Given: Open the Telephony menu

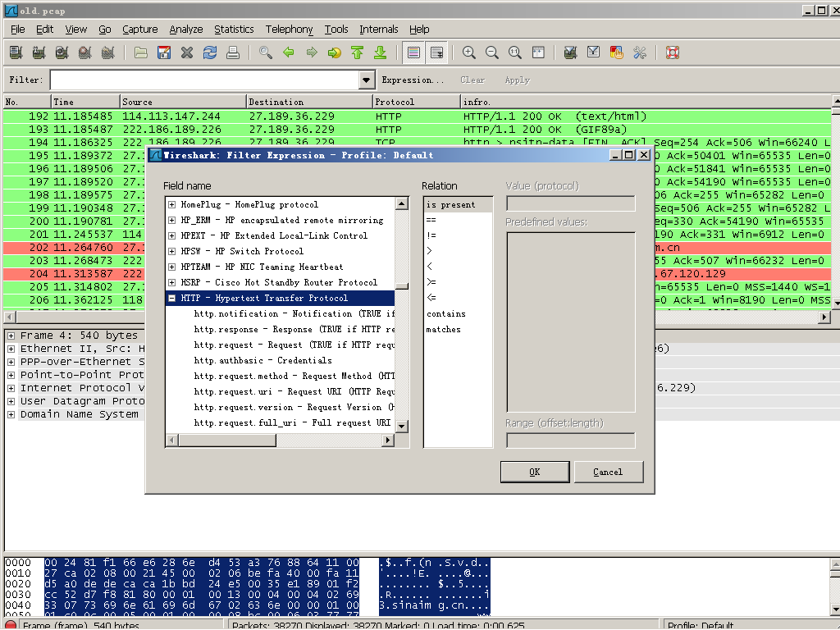Looking at the screenshot, I should tap(289, 29).
